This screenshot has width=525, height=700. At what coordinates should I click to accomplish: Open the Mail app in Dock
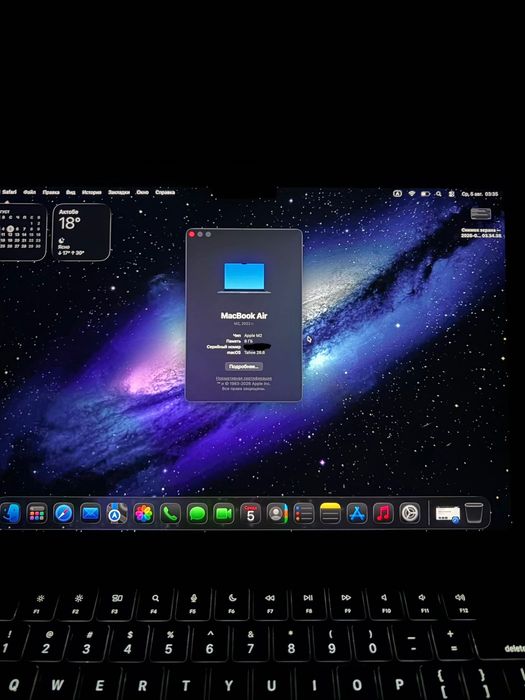[91, 514]
